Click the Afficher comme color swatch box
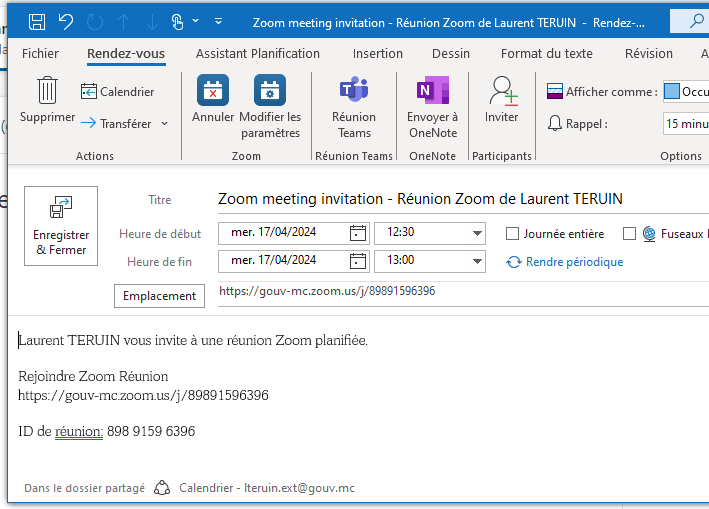 pos(674,92)
